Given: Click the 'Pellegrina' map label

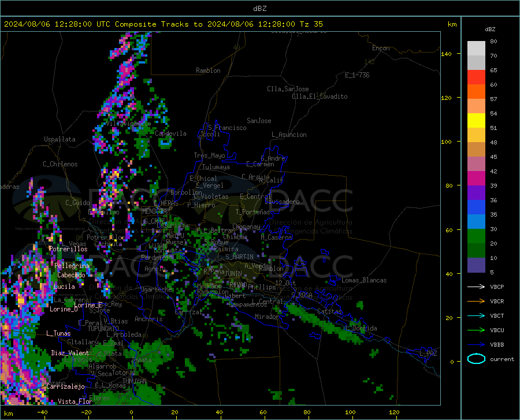Looking at the screenshot, I should [x=72, y=266].
